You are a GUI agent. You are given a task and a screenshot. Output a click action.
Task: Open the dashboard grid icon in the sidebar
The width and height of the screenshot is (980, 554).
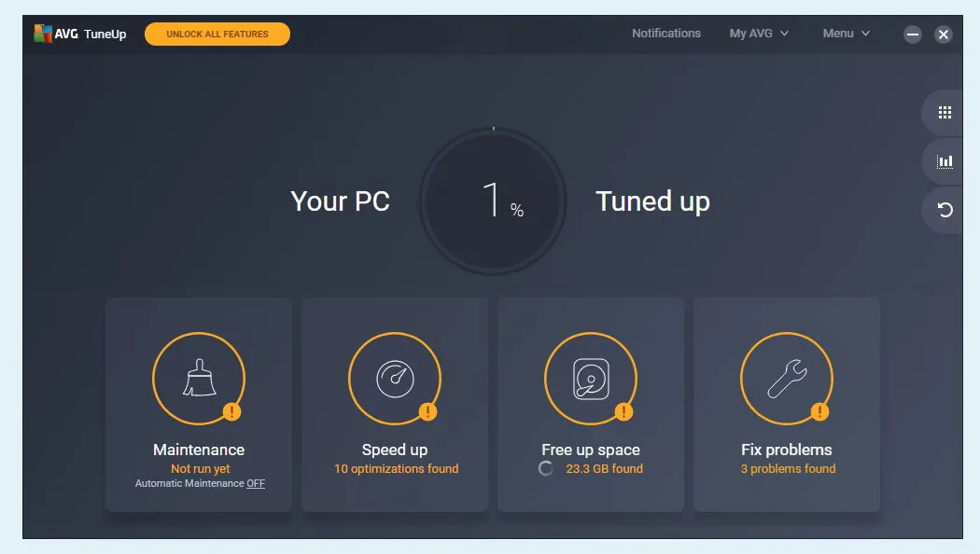coord(943,112)
